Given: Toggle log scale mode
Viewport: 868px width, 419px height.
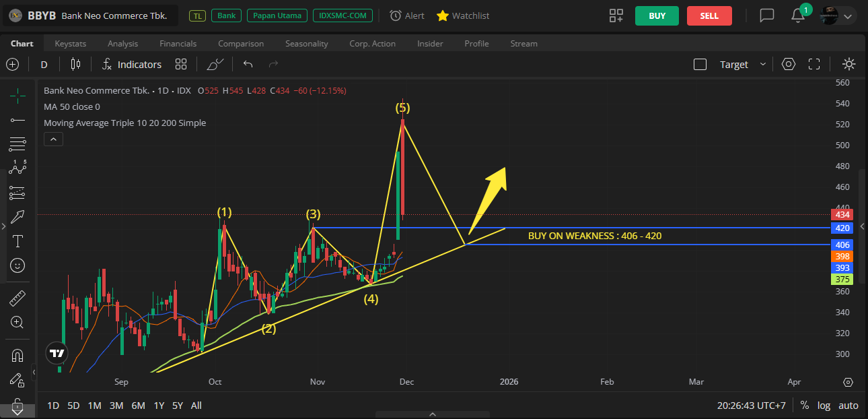Looking at the screenshot, I should click(x=824, y=406).
